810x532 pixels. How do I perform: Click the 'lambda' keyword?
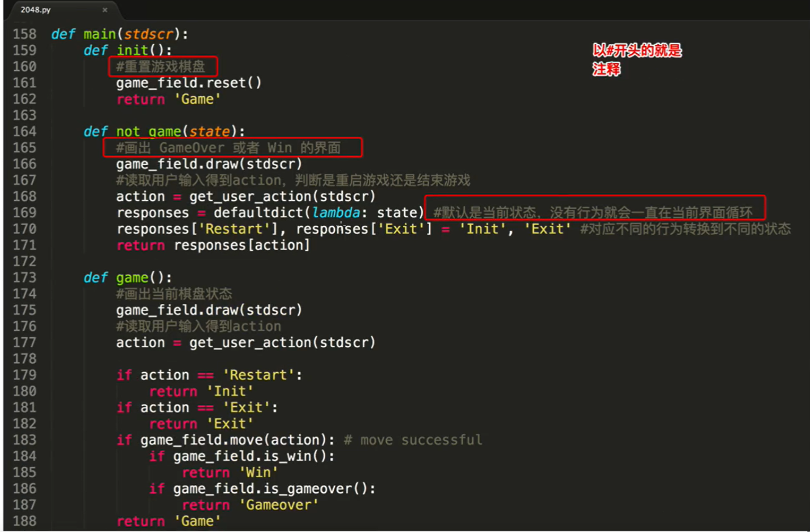point(335,212)
